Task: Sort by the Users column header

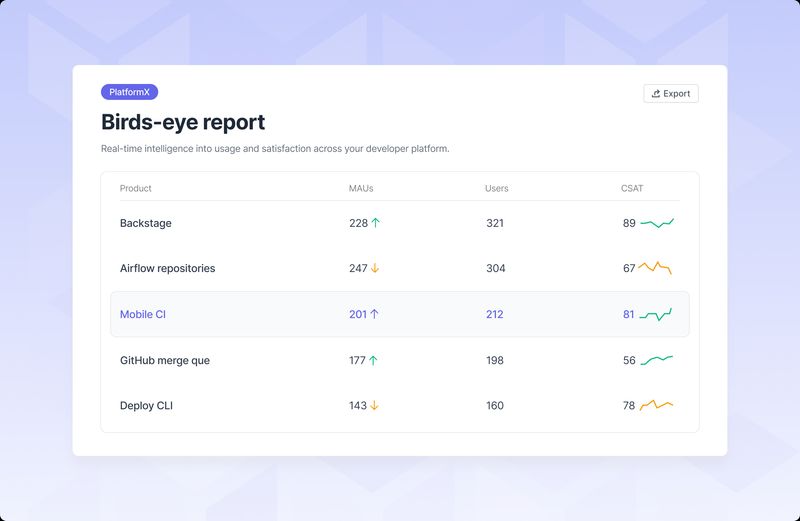Action: point(497,188)
